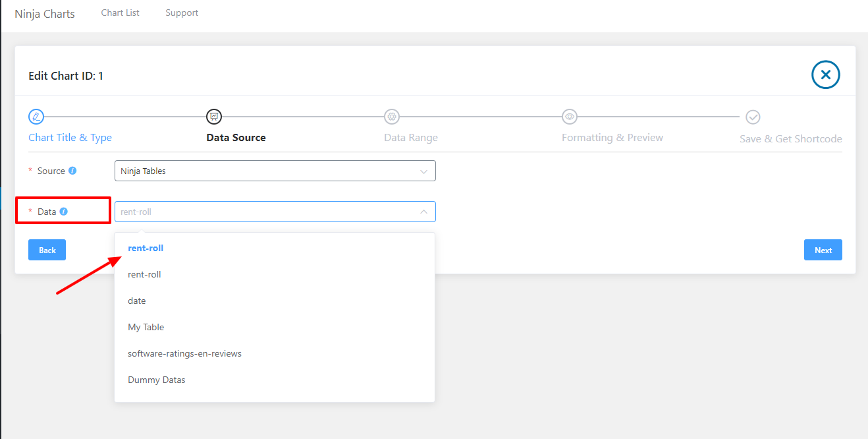The image size is (868, 439).
Task: Click the info icon beside Data label
Action: (x=63, y=211)
